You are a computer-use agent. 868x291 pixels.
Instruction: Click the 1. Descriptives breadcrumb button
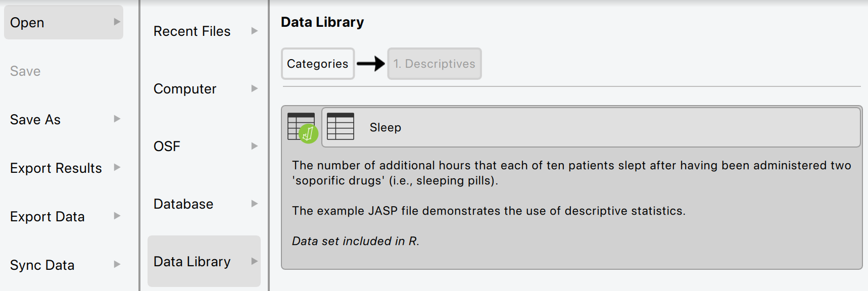tap(434, 64)
